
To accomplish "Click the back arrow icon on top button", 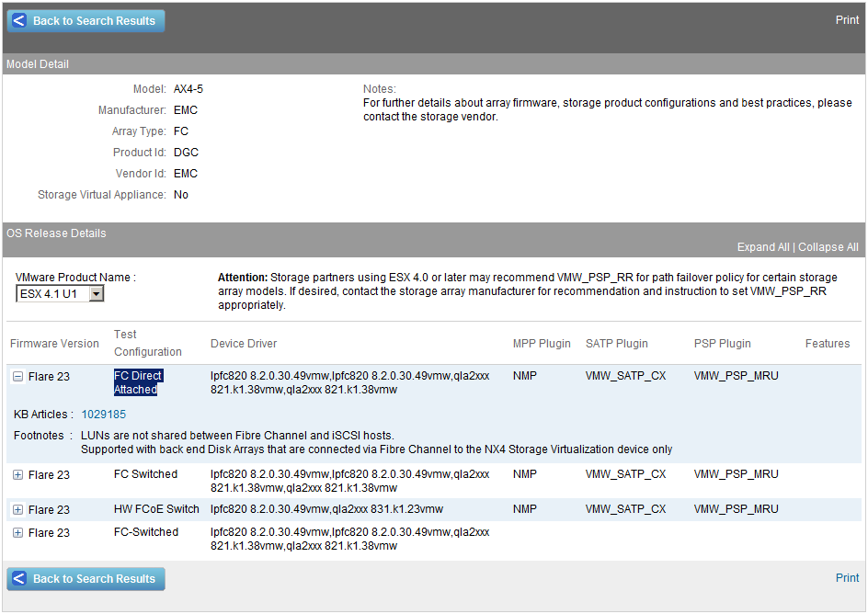I will click(x=18, y=20).
